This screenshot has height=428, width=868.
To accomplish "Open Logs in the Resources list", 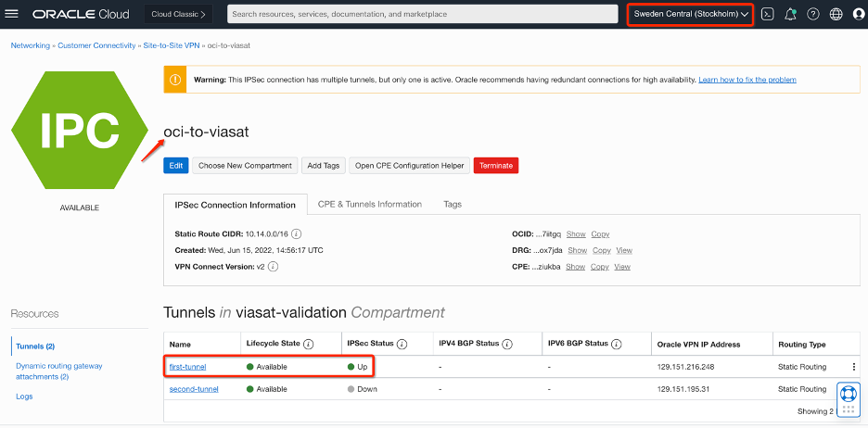I will coord(24,397).
